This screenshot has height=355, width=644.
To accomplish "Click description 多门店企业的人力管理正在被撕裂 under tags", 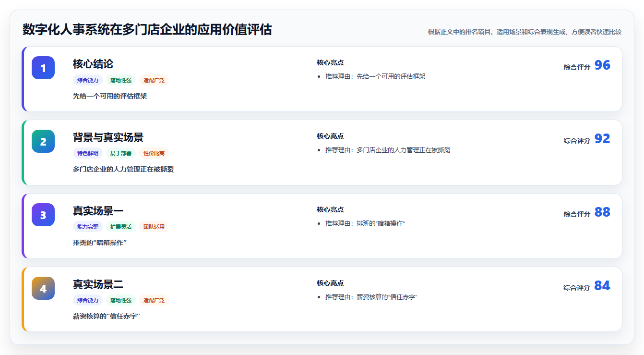I will [x=123, y=170].
